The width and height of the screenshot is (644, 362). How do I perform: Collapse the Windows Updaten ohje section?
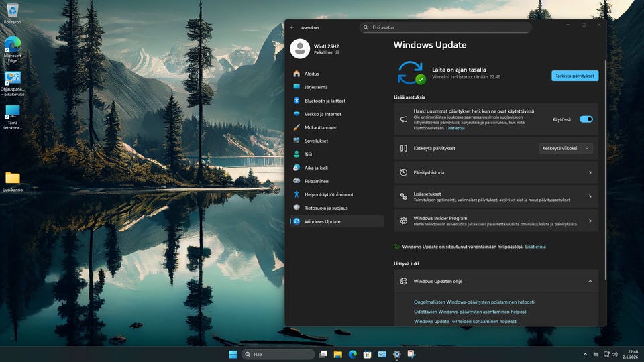(x=590, y=282)
